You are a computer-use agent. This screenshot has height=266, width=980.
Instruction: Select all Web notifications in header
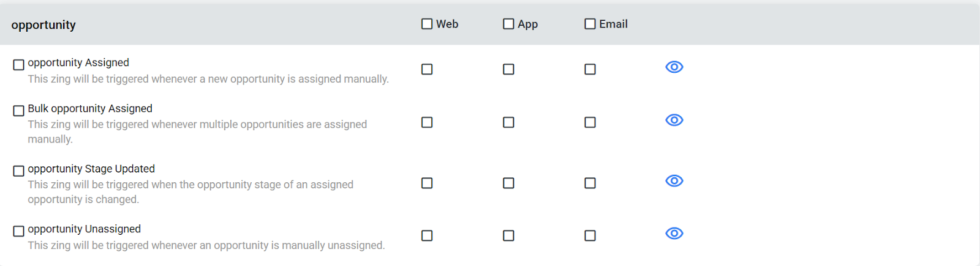click(427, 24)
